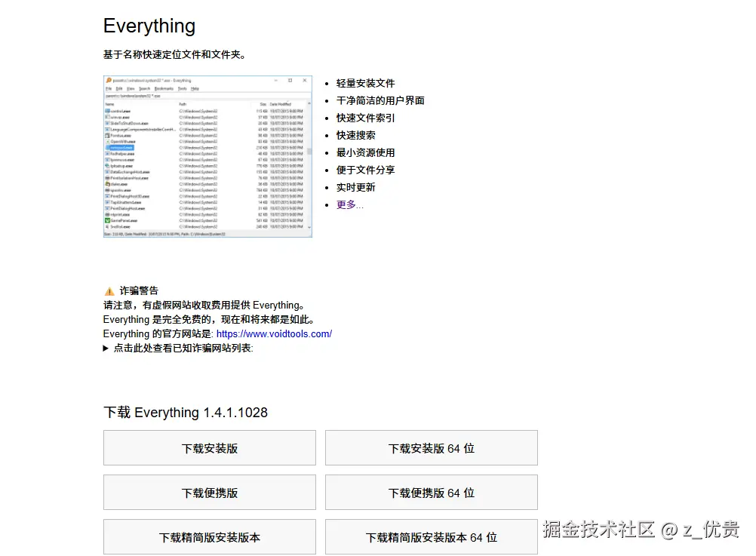
Task: Click the Everything page heading
Action: click(x=149, y=26)
